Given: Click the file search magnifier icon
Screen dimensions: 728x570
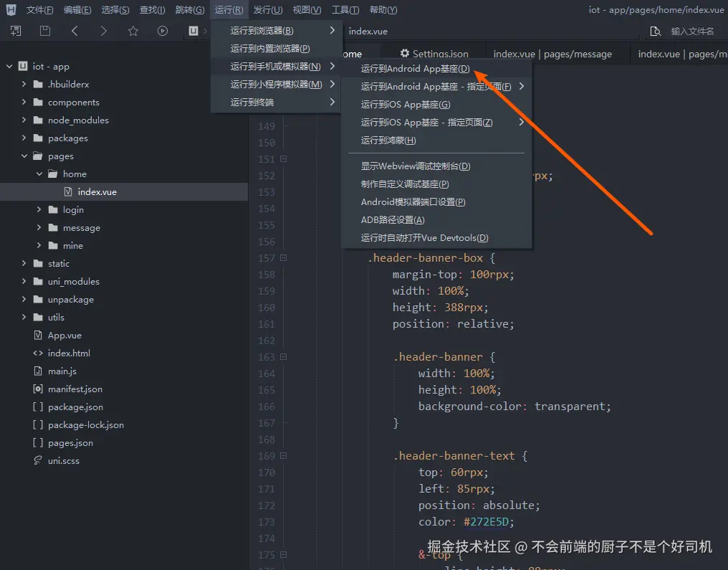Looking at the screenshot, I should coord(655,32).
